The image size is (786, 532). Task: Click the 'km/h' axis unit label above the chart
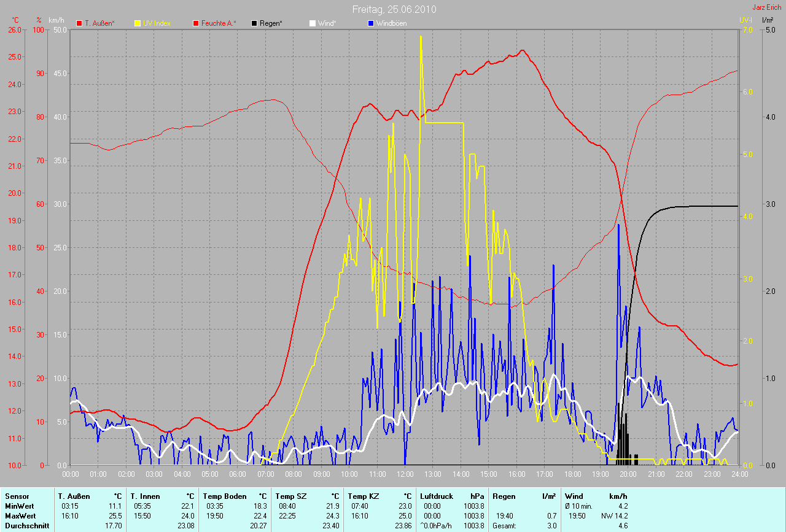56,20
